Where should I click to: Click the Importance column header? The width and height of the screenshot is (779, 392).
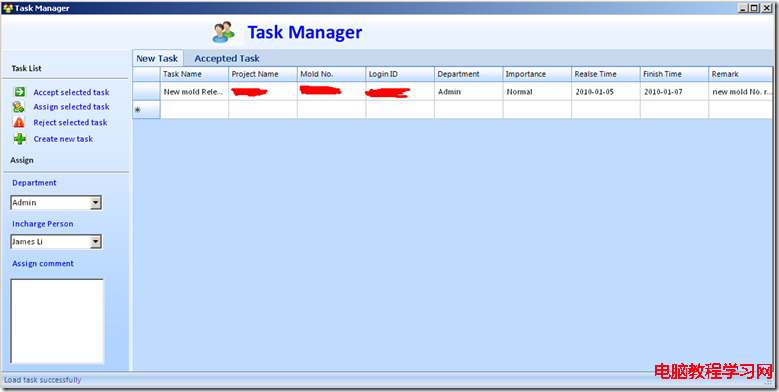[x=537, y=74]
